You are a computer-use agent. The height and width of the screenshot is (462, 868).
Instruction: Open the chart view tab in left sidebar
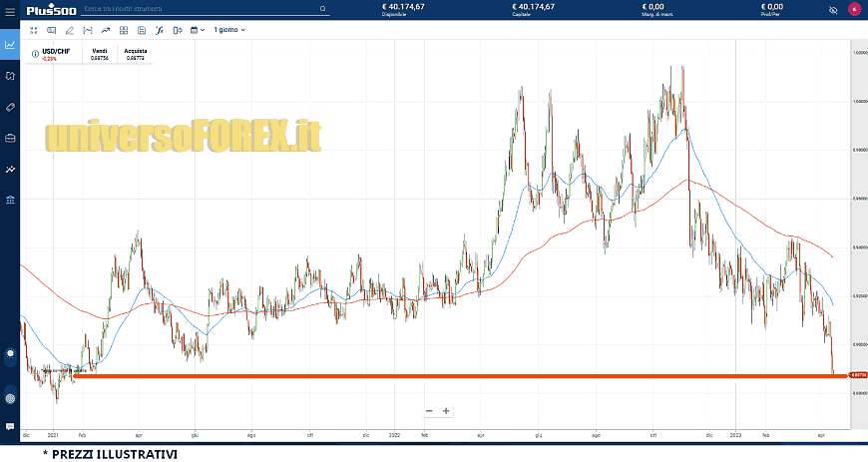(x=10, y=44)
